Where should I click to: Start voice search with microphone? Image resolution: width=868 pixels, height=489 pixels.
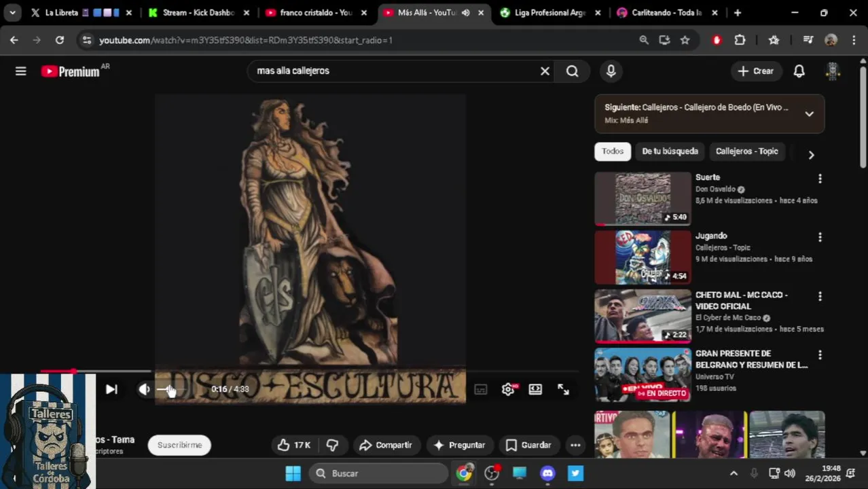coord(611,71)
